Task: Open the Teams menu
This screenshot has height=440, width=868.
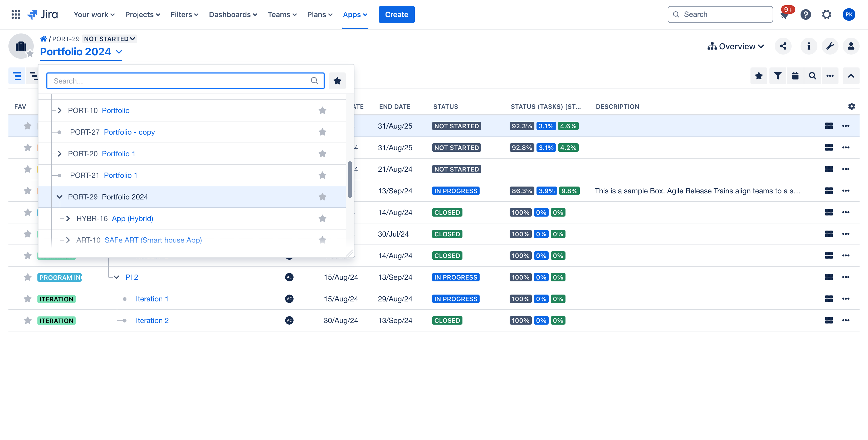Action: point(282,14)
